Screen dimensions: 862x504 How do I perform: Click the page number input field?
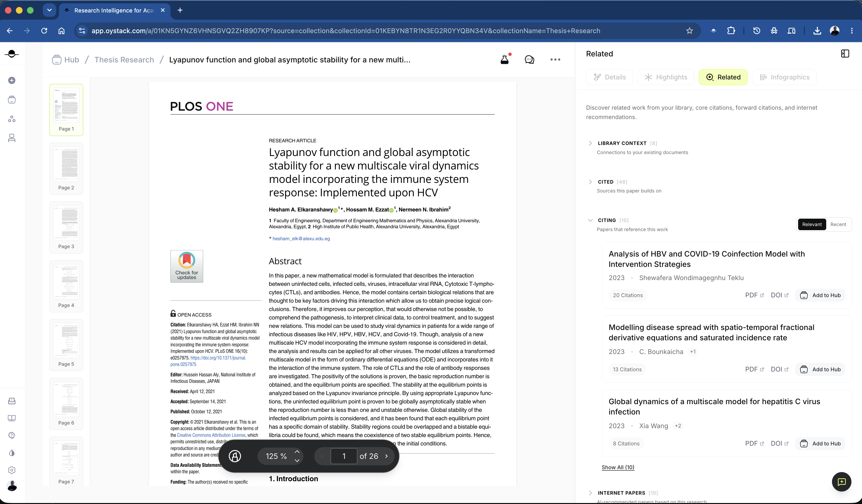point(344,456)
